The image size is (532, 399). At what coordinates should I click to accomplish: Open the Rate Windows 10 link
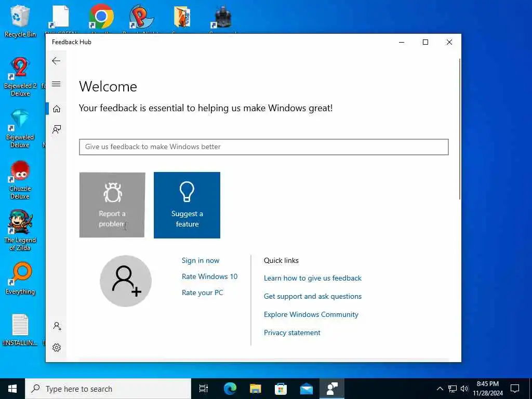tap(210, 276)
